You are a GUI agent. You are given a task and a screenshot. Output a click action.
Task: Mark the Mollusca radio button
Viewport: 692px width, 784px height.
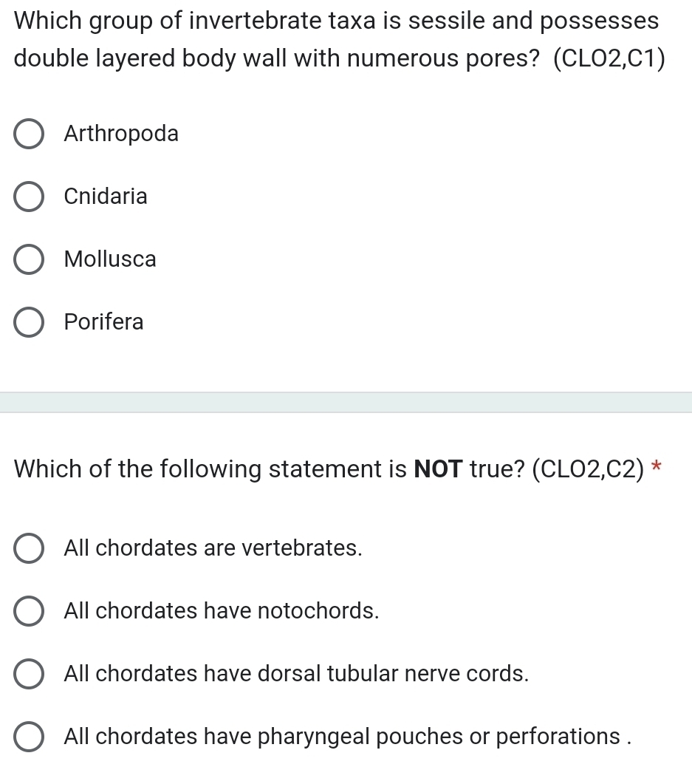pos(29,259)
